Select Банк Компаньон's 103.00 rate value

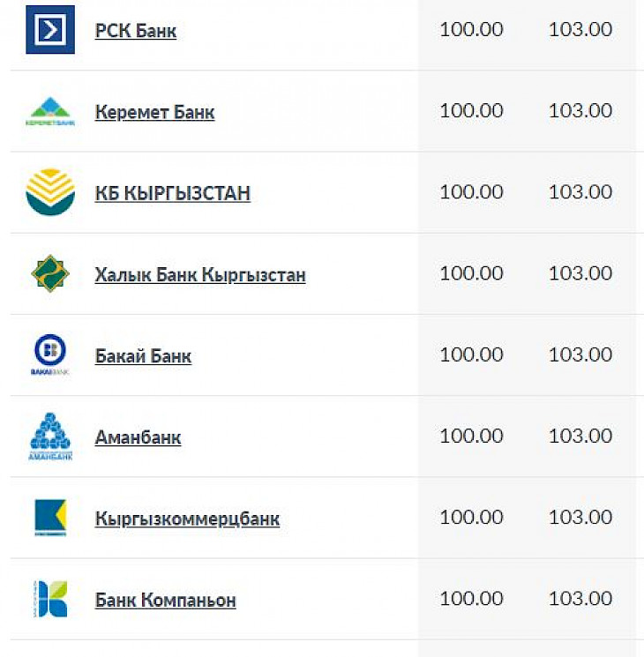coord(580,599)
